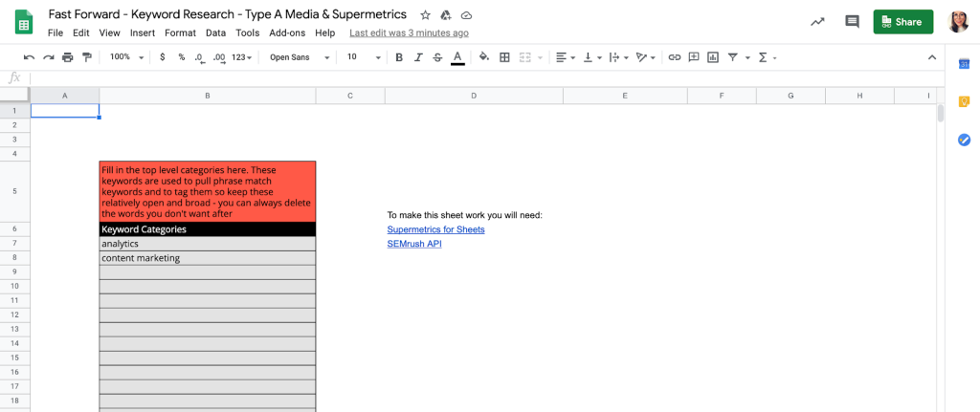Toggle strikethrough formatting
The height and width of the screenshot is (412, 980).
coord(437,57)
